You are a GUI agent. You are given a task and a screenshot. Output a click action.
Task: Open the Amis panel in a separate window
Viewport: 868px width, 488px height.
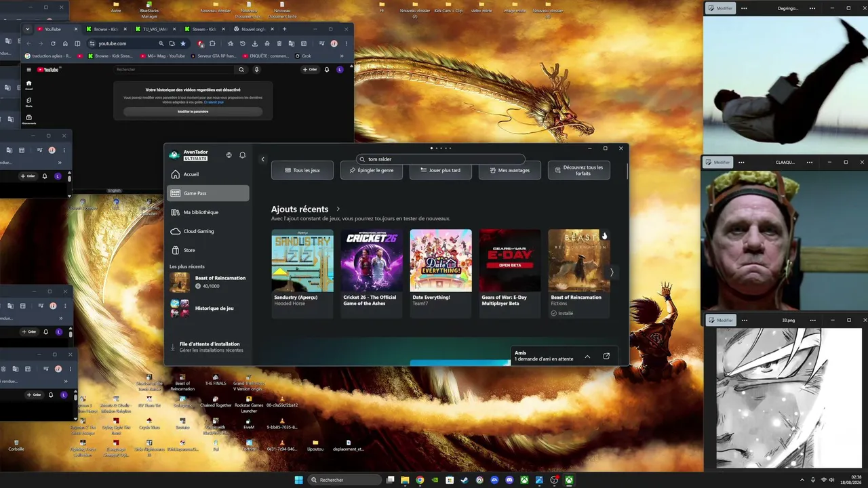(606, 356)
